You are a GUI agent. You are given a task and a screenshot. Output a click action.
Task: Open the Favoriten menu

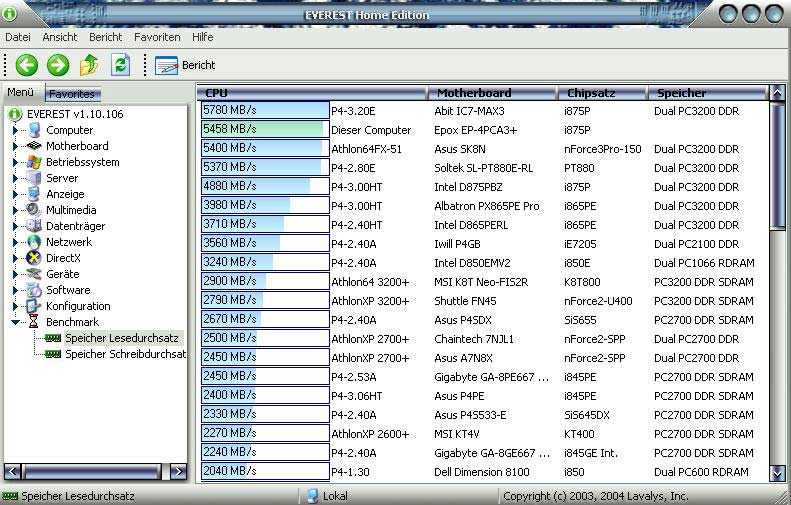[157, 37]
